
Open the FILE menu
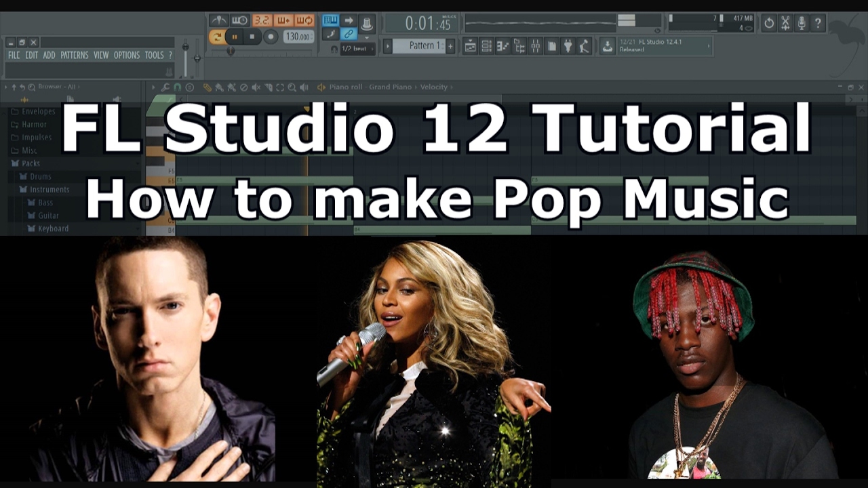[x=14, y=55]
